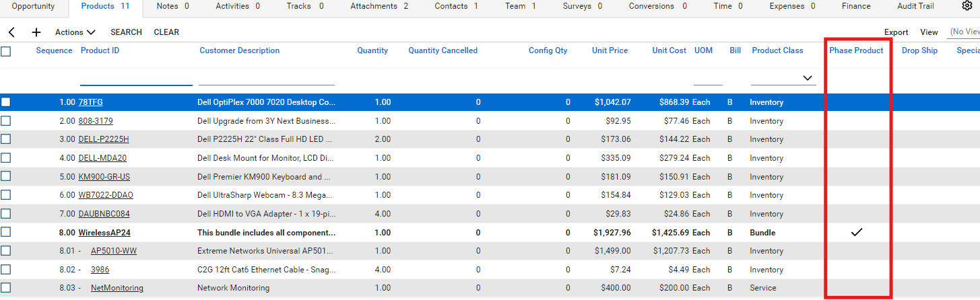This screenshot has width=980, height=300.
Task: Click the Phase Product checkmark for WirelessAP24
Action: pyautogui.click(x=857, y=232)
